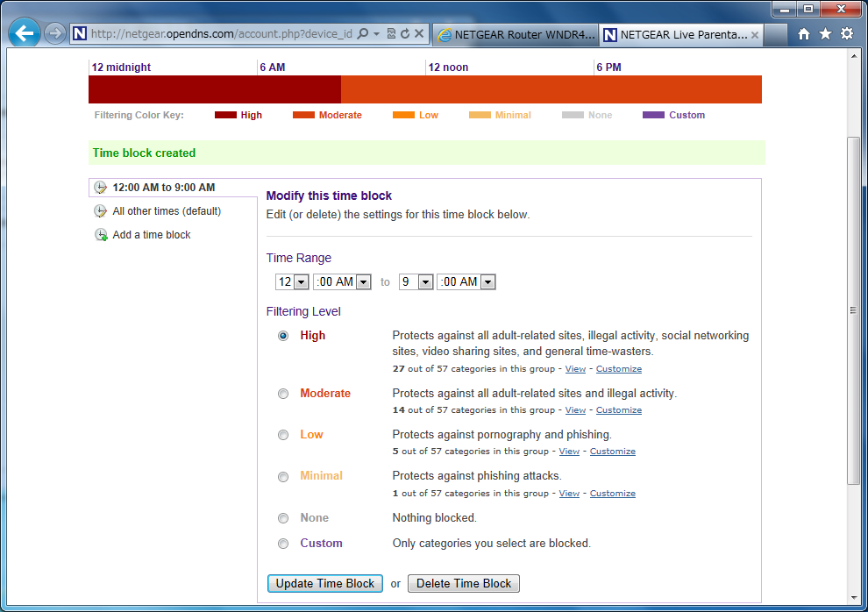The width and height of the screenshot is (868, 612).
Task: Select the Moderate filtering level radio button
Action: (x=283, y=394)
